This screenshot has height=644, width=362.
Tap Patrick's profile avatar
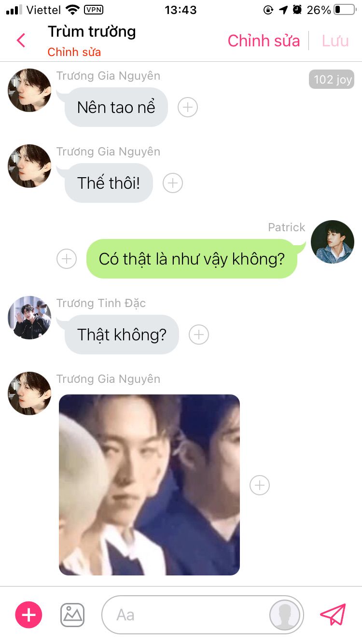click(333, 242)
